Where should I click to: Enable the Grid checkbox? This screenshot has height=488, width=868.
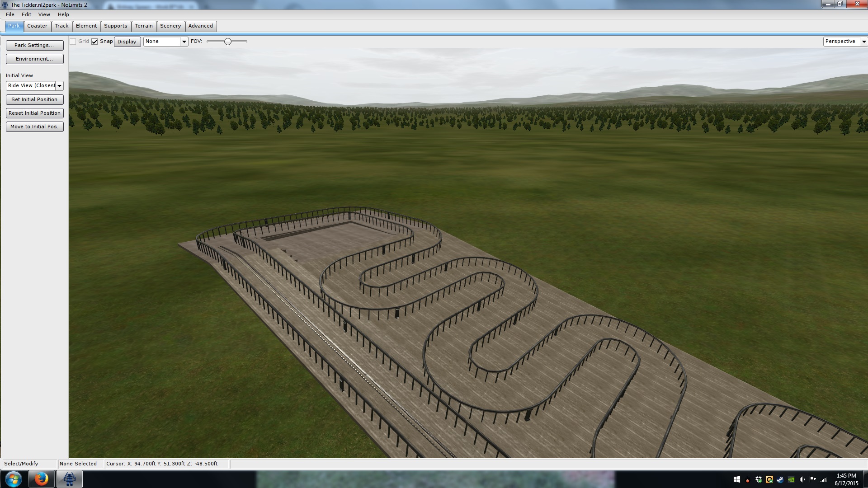pos(73,42)
